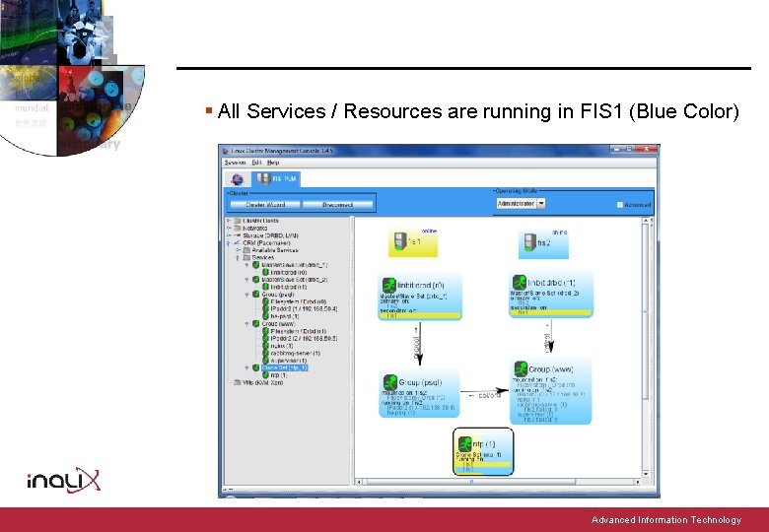Select the Filesystem /Drbd r1 tree row
The height and width of the screenshot is (532, 769).
click(298, 331)
